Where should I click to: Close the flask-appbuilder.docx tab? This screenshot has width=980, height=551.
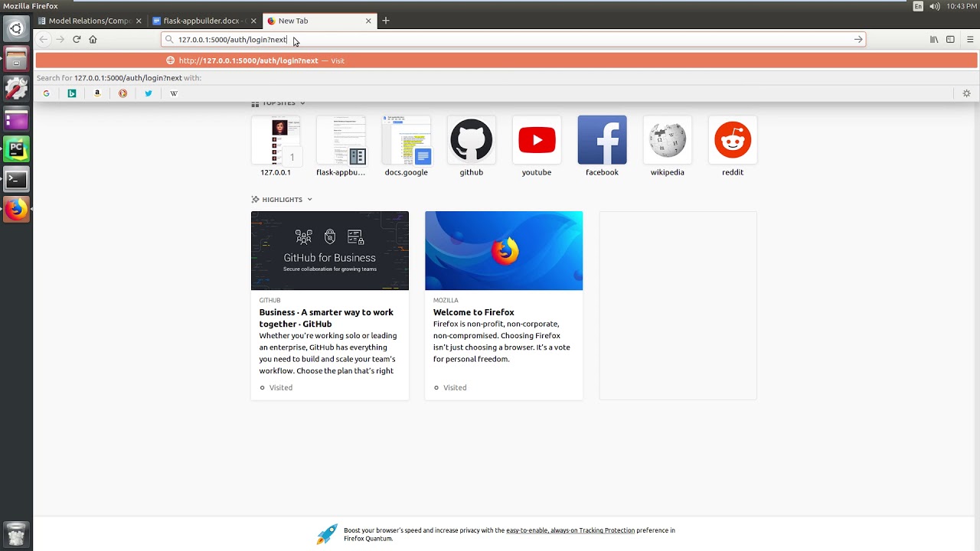[x=253, y=21]
